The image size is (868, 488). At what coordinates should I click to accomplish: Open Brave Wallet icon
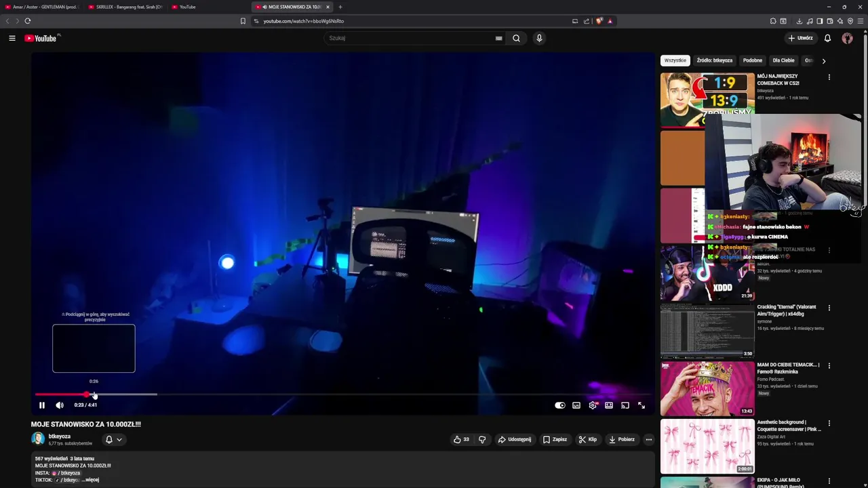click(830, 21)
